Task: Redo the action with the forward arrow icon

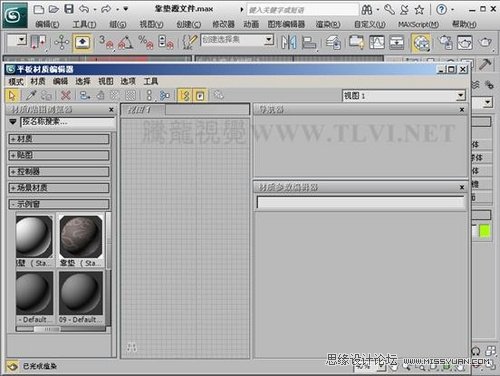Action: (106, 9)
